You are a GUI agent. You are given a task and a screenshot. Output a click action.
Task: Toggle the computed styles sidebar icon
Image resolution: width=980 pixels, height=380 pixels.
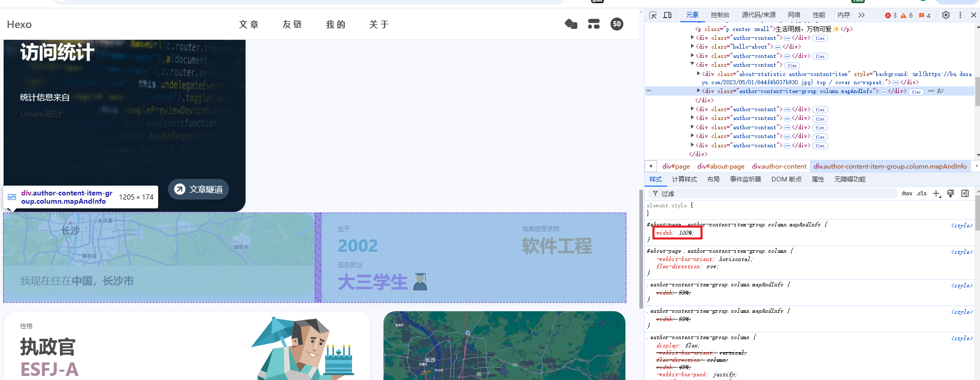[x=965, y=193]
